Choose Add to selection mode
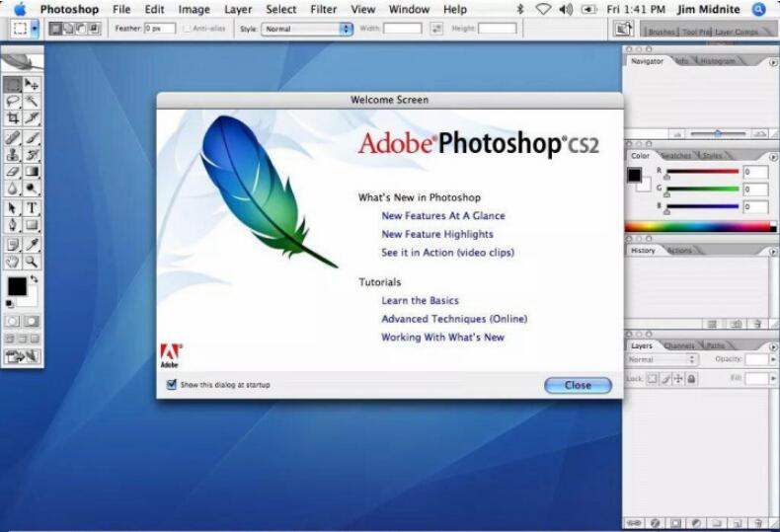Image resolution: width=780 pixels, height=532 pixels. [68, 29]
